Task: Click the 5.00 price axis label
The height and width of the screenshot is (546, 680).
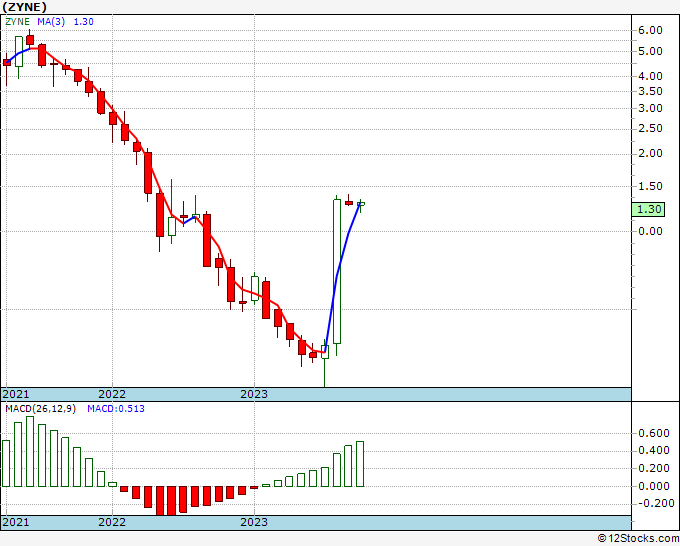Action: pyautogui.click(x=650, y=51)
